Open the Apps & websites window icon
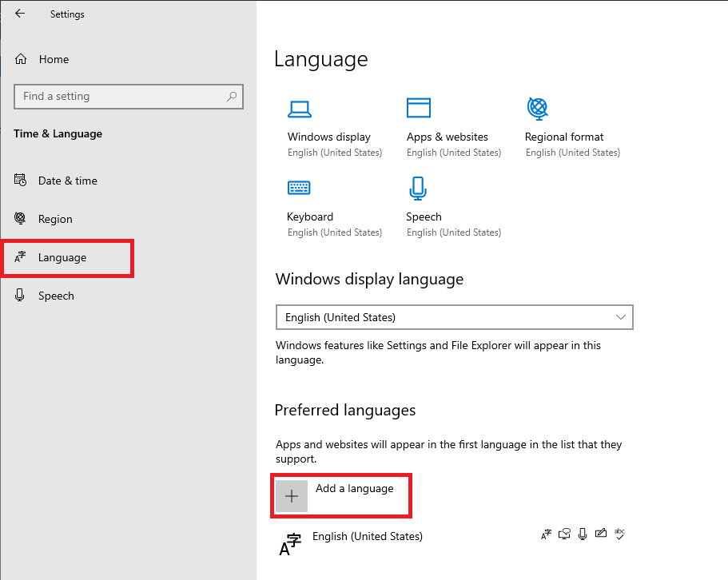Screen dimensions: 728x580 coord(418,108)
